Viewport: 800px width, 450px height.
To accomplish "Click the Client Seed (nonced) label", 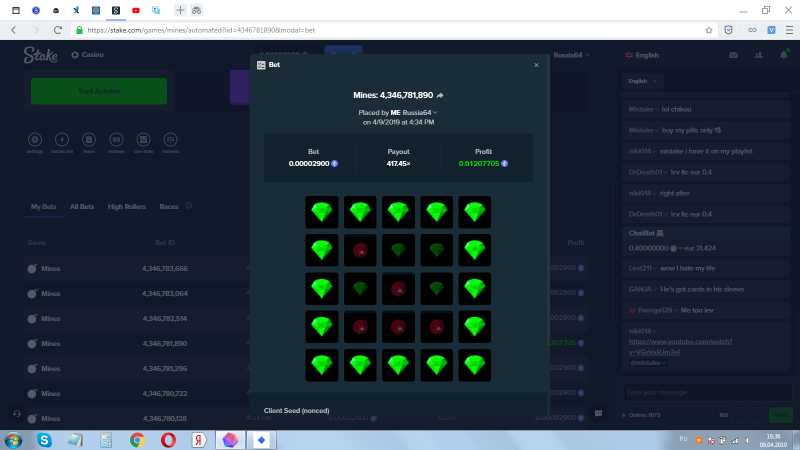I will coord(296,411).
